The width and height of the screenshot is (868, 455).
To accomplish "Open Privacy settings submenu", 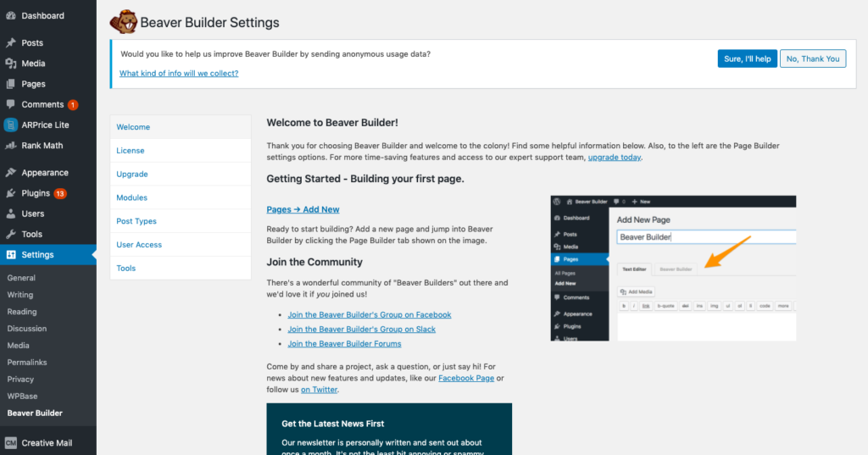I will [20, 380].
